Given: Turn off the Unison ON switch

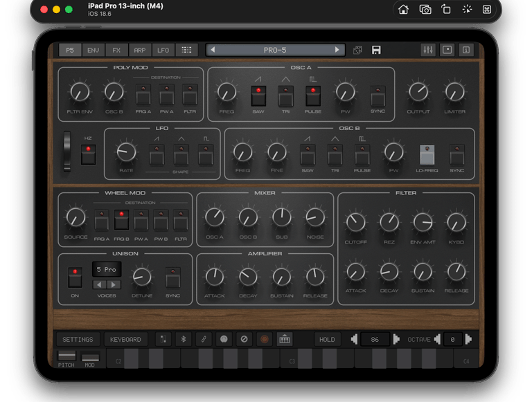Looking at the screenshot, I should (x=76, y=276).
